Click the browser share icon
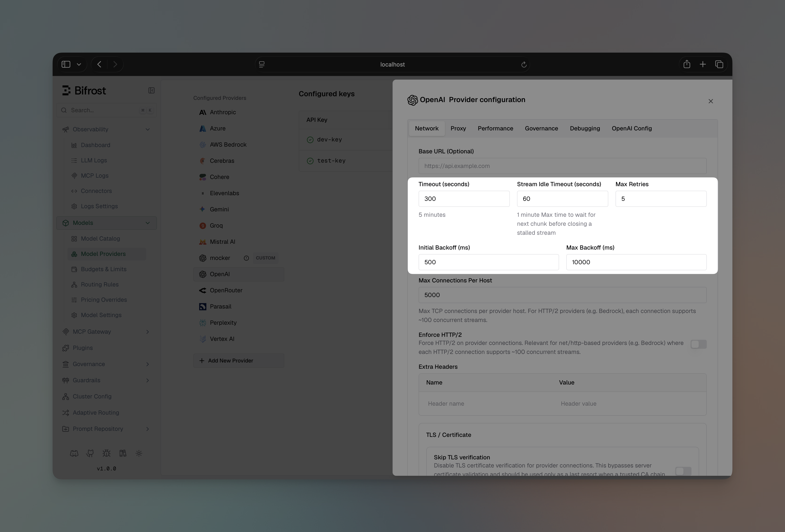This screenshot has height=532, width=785. pyautogui.click(x=687, y=64)
